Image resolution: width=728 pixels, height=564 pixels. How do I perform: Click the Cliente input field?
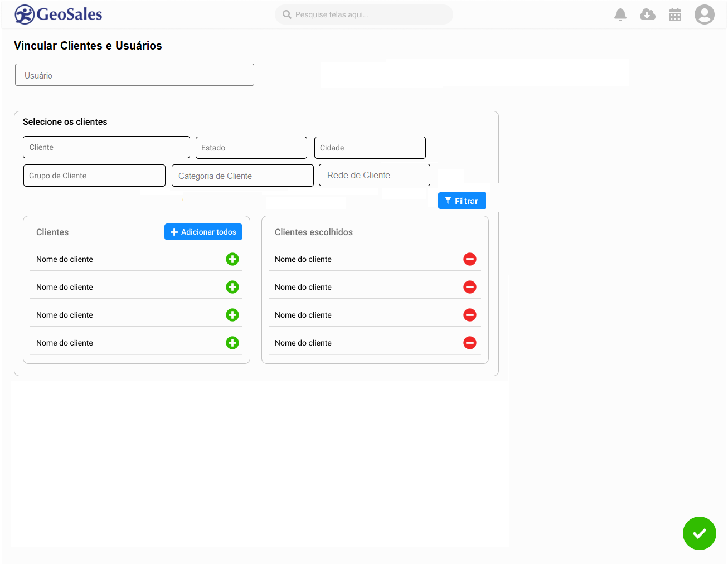(x=106, y=147)
